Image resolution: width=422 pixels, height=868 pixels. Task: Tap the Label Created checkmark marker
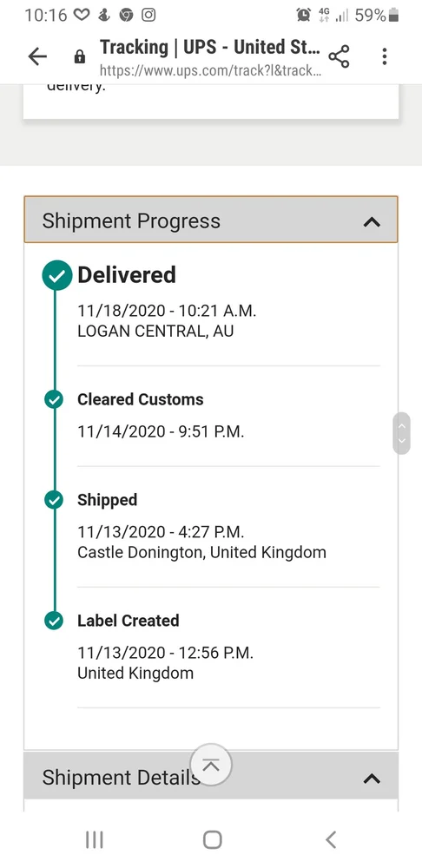pyautogui.click(x=54, y=621)
